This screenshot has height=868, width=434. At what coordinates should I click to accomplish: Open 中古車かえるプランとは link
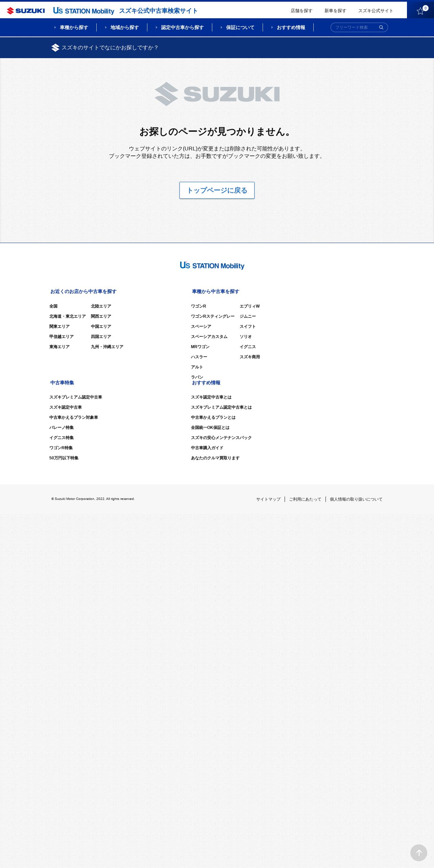pyautogui.click(x=213, y=417)
